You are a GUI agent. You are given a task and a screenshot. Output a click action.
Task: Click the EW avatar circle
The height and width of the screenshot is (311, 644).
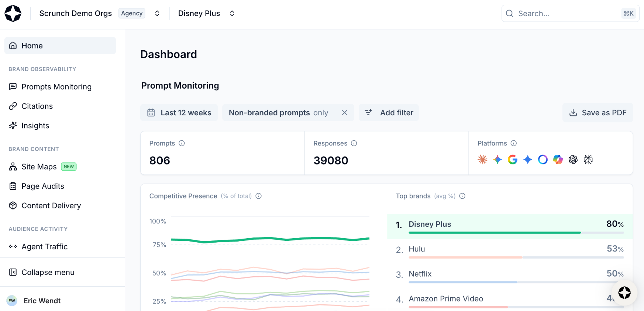coord(12,301)
